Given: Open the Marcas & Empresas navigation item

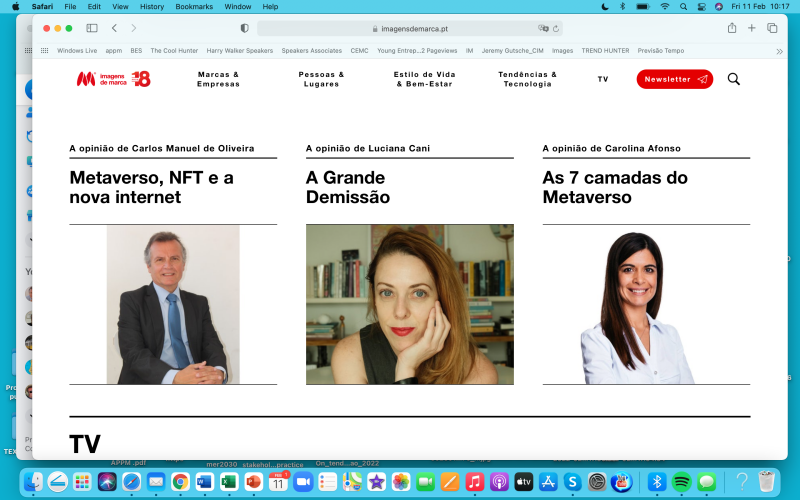Looking at the screenshot, I should click(218, 79).
